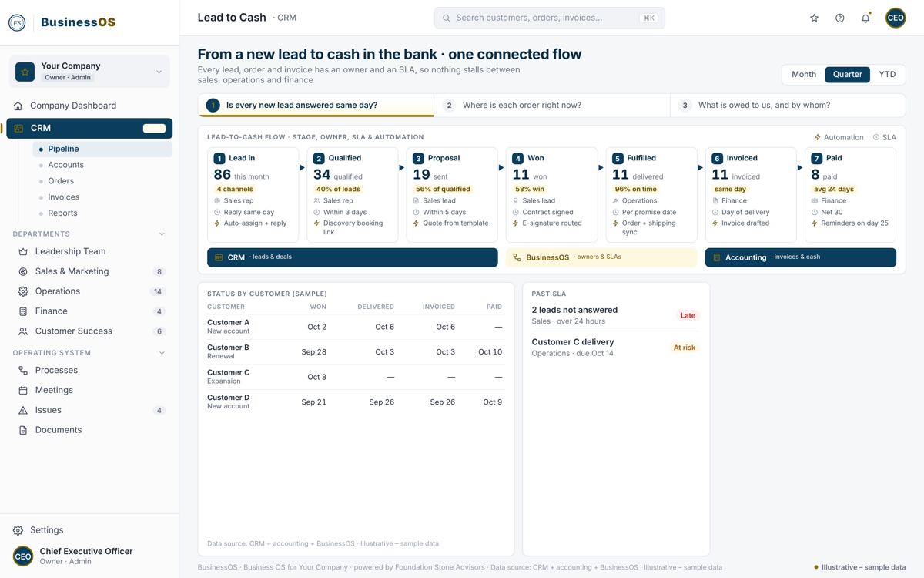Open the Paid stage card

850,195
